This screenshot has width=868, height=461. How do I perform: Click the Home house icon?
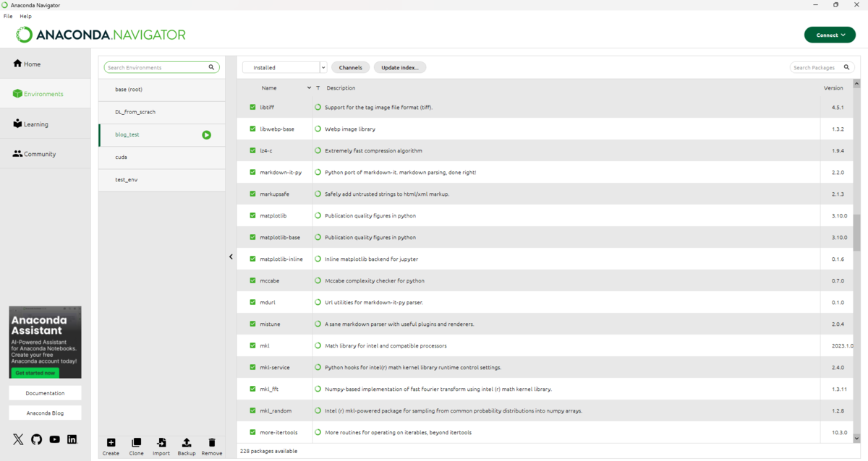click(x=17, y=64)
